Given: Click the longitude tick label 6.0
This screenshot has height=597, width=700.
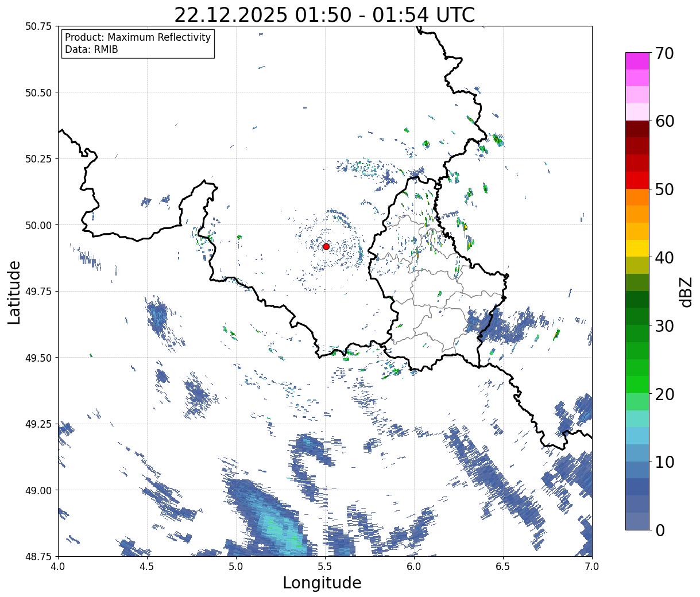Looking at the screenshot, I should [414, 567].
